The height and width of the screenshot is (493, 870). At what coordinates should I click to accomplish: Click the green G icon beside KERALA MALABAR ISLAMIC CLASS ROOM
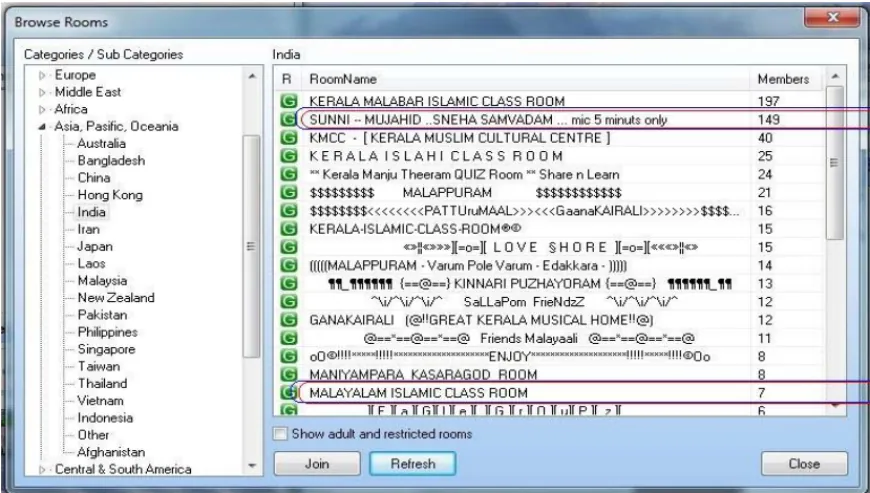point(288,101)
